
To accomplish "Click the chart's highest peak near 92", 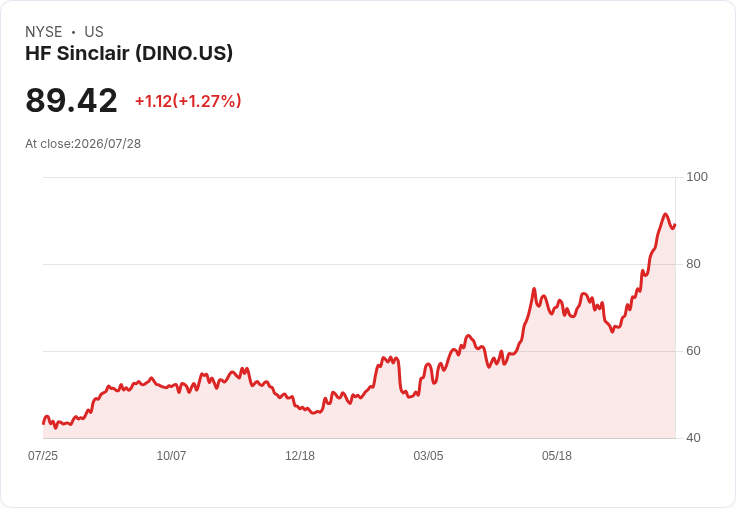I will click(665, 215).
